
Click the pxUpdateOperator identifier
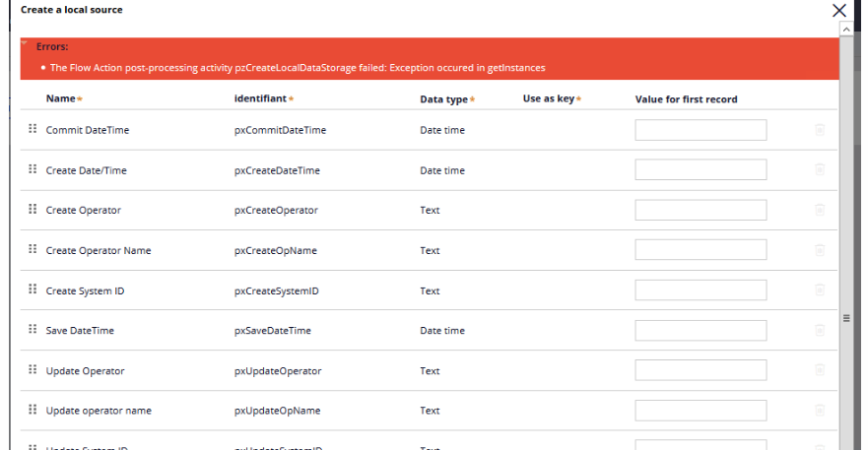[278, 371]
